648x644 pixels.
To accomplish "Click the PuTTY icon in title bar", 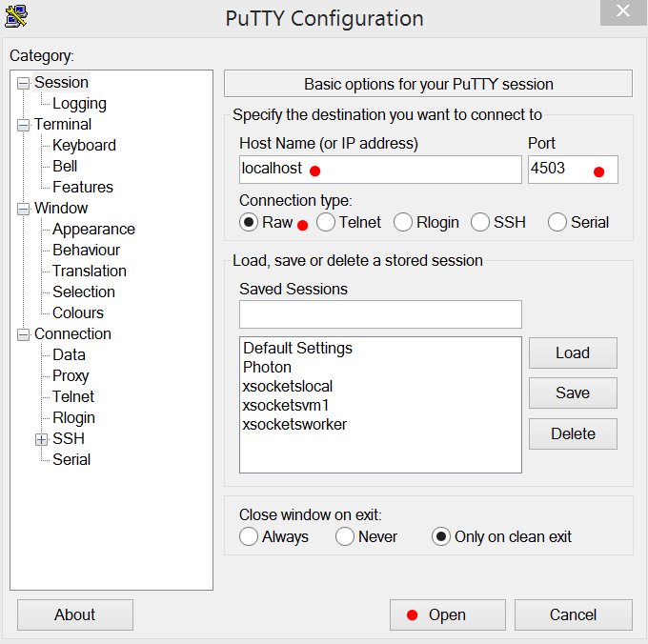I will pos(16,15).
